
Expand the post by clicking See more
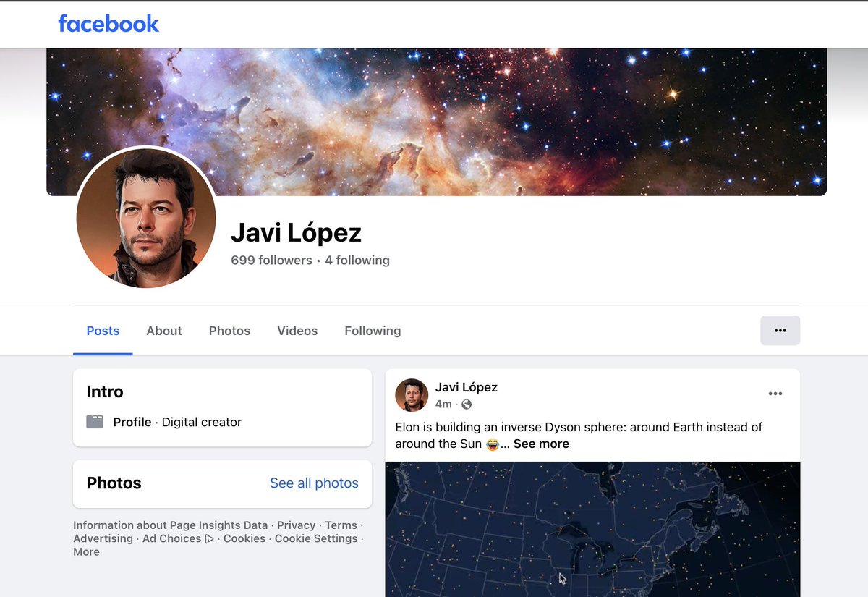pos(541,443)
